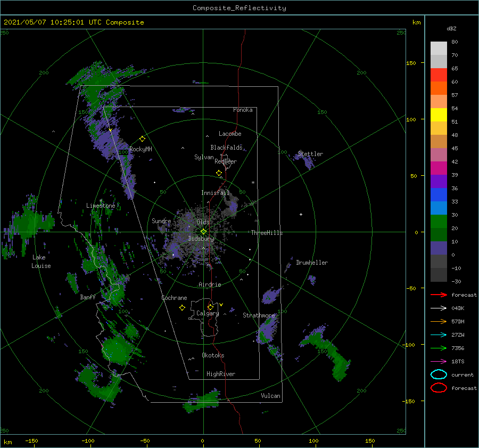479x448 pixels.
Task: Click the yellow diamond marker near RockyMH
Action: point(142,139)
